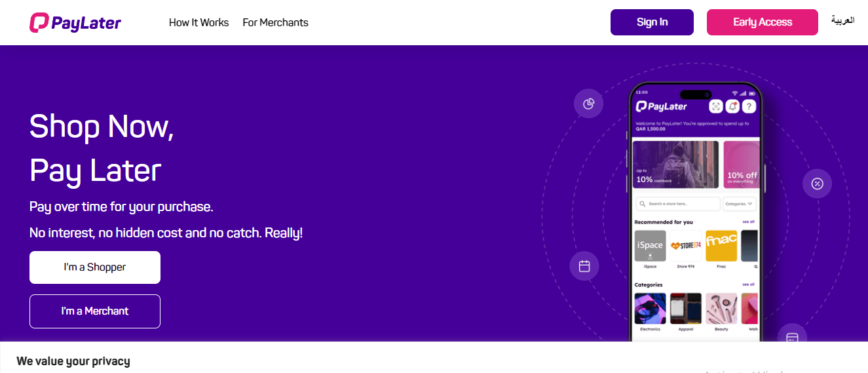This screenshot has width=868, height=373.
Task: Choose the I'm a Merchant button
Action: (95, 311)
